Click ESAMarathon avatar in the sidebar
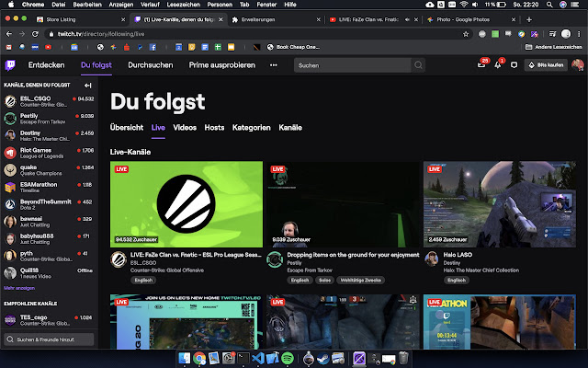 click(10, 187)
